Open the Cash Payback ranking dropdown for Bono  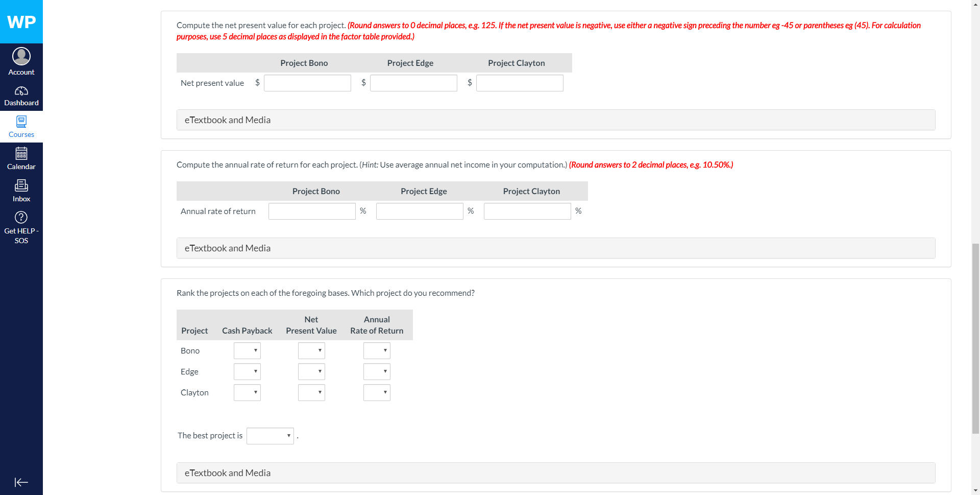pyautogui.click(x=247, y=350)
